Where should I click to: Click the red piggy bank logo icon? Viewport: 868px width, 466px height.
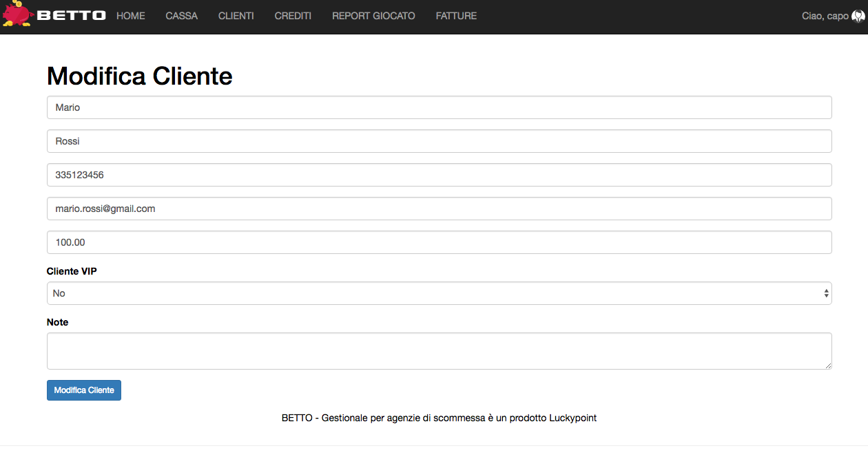pos(17,14)
